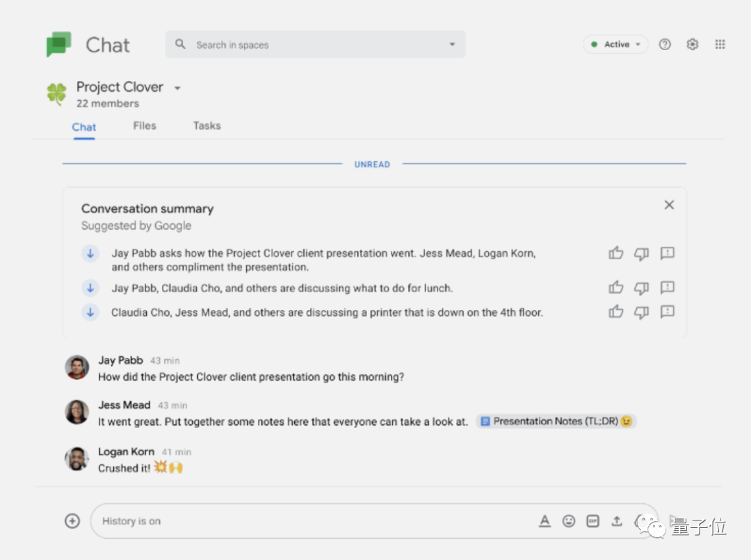
Task: Thumbs down the printer summary
Action: (641, 312)
